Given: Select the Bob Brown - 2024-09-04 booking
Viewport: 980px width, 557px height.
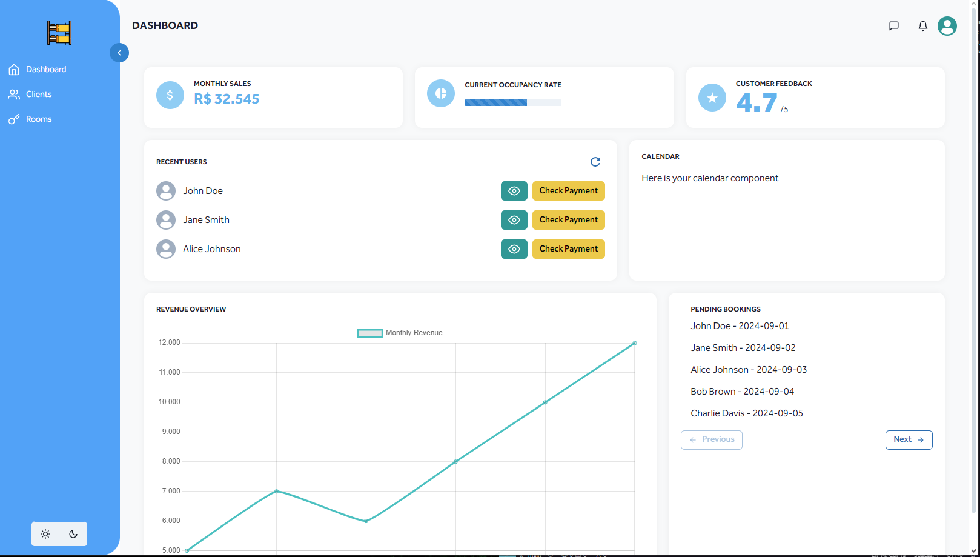Looking at the screenshot, I should (743, 392).
